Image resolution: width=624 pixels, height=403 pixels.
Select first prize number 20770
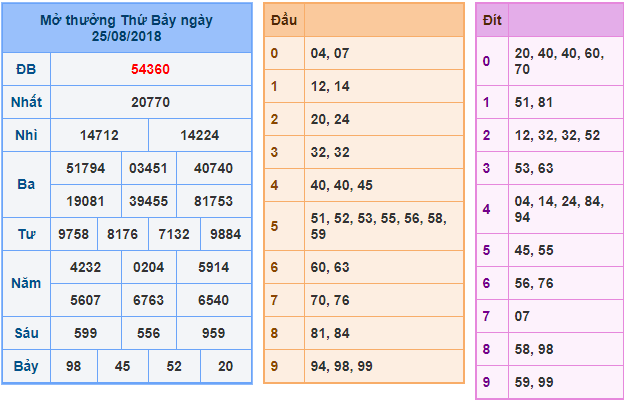point(151,102)
